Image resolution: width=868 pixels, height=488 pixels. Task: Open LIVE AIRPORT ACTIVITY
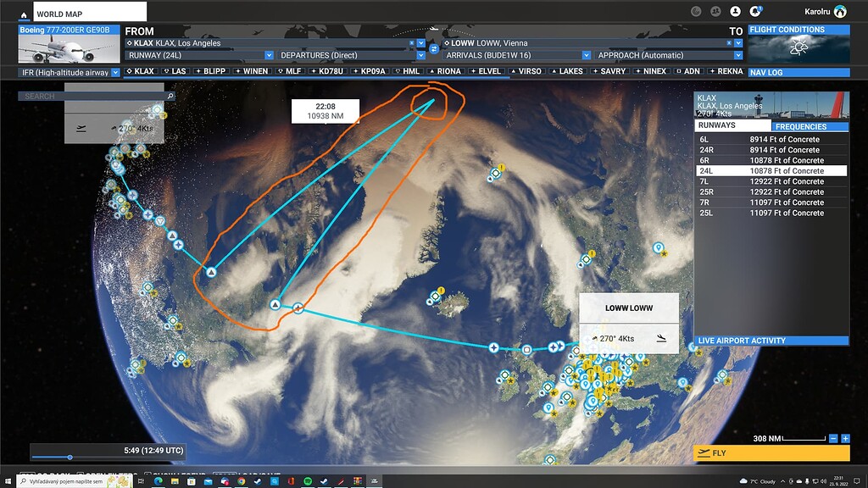[x=771, y=340]
